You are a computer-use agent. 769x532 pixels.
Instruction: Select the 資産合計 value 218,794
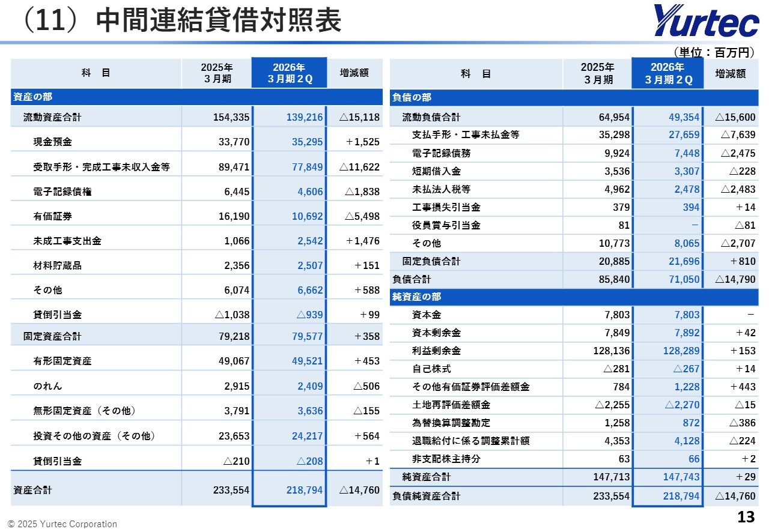pos(304,490)
